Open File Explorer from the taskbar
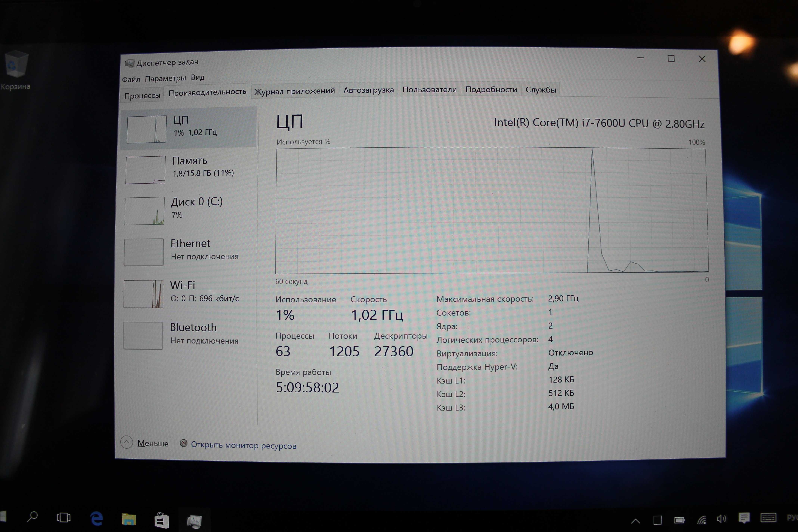This screenshot has height=532, width=798. [129, 519]
